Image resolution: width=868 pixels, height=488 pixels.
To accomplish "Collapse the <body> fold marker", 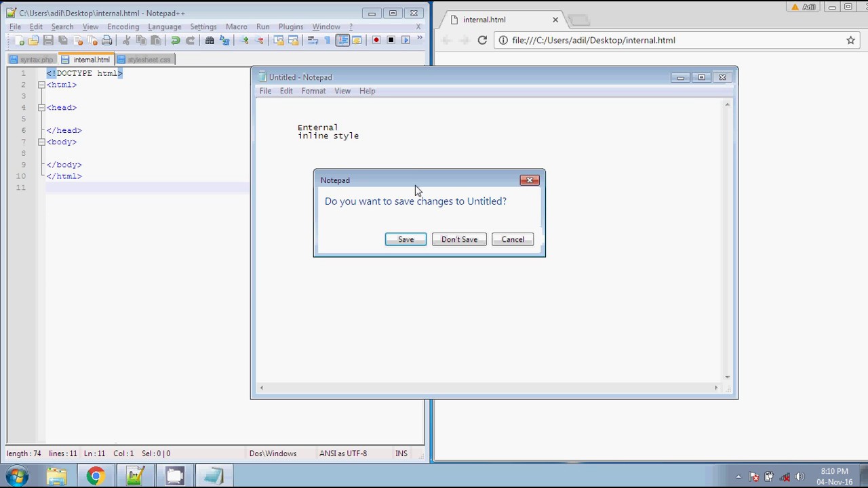I will (41, 142).
